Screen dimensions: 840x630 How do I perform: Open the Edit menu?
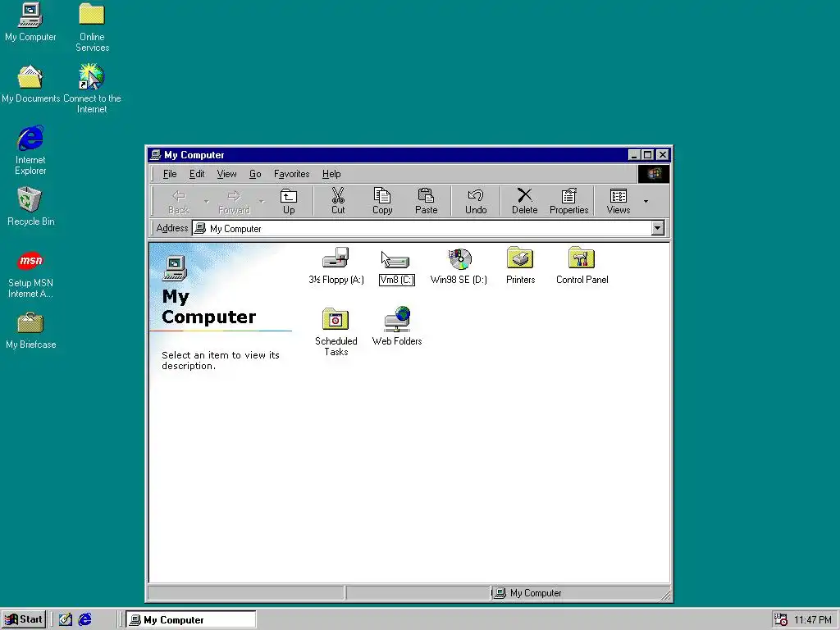coord(197,174)
